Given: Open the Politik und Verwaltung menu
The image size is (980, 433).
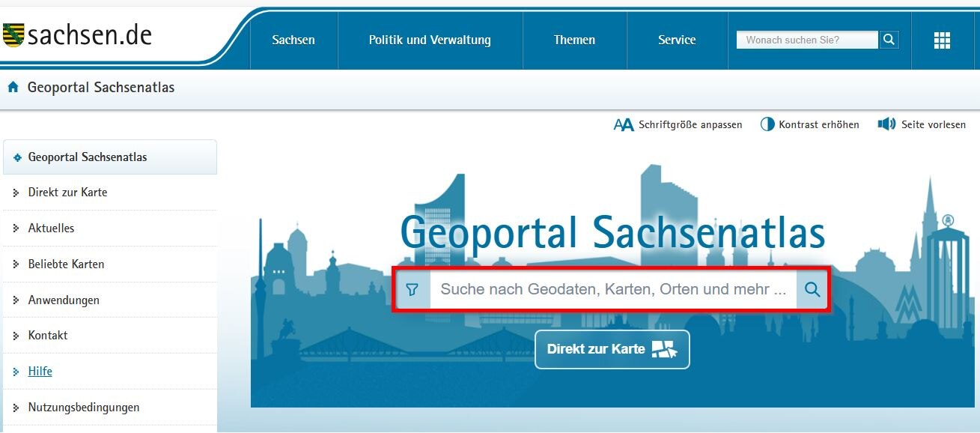Looking at the screenshot, I should (430, 40).
